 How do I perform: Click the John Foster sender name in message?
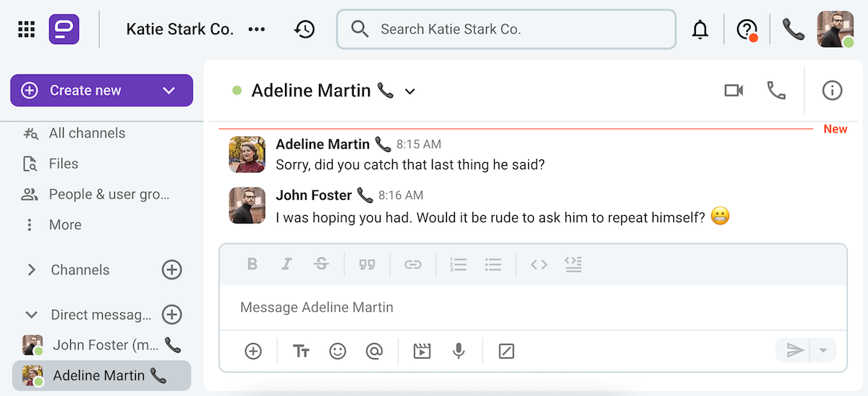314,195
